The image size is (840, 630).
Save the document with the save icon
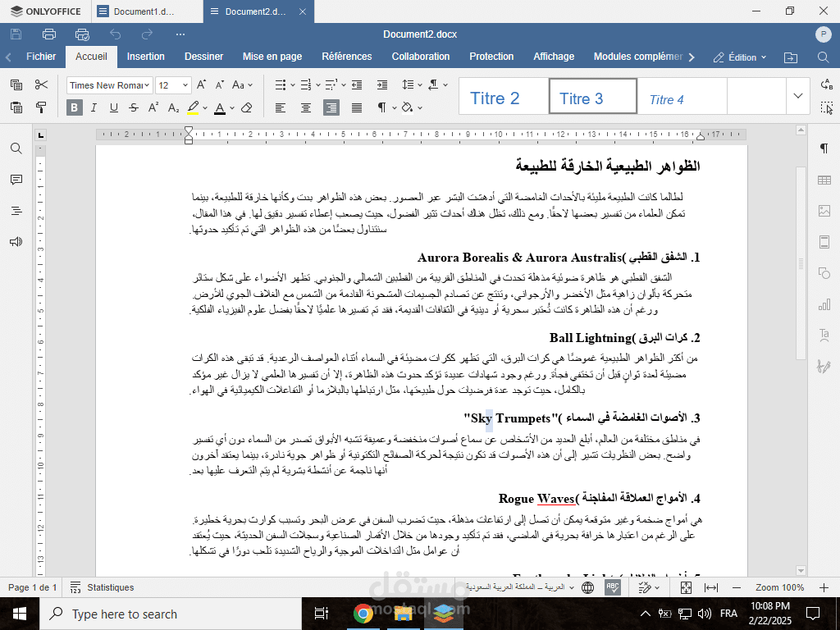[x=16, y=34]
